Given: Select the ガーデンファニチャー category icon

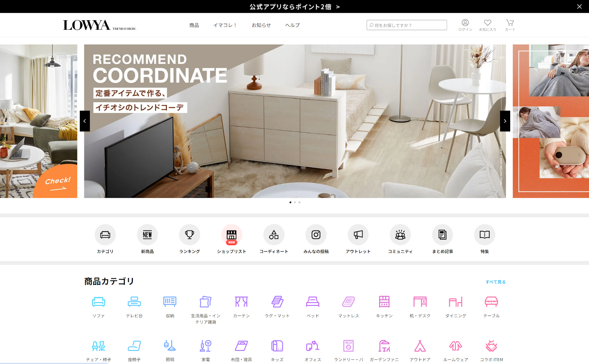Looking at the screenshot, I should 384,346.
